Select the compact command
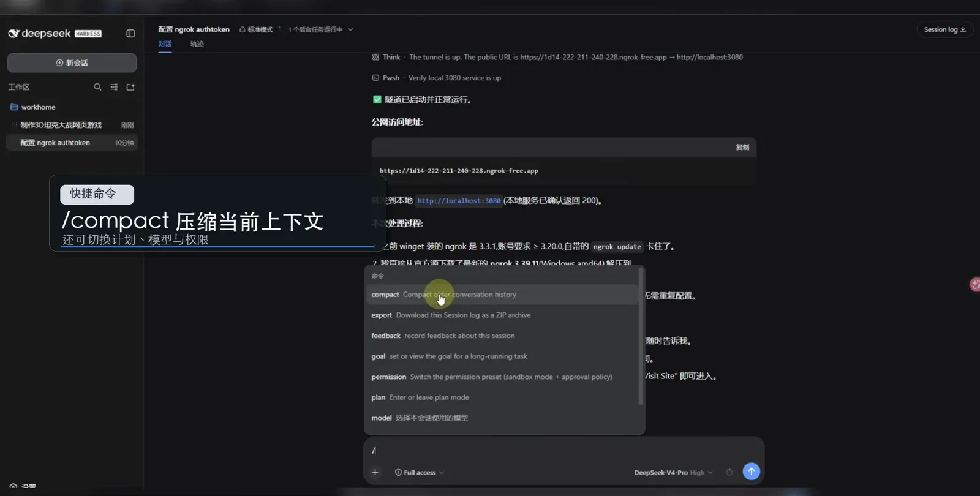 click(x=502, y=295)
